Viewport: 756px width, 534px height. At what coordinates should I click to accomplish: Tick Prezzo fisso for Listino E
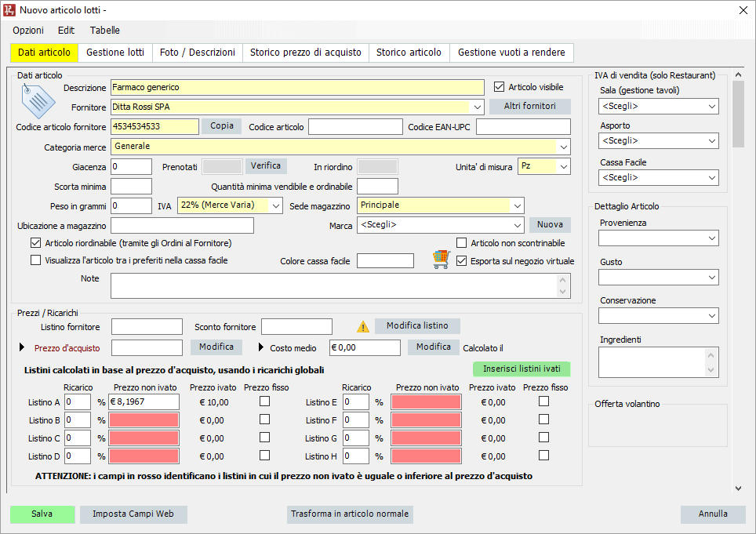click(x=543, y=401)
